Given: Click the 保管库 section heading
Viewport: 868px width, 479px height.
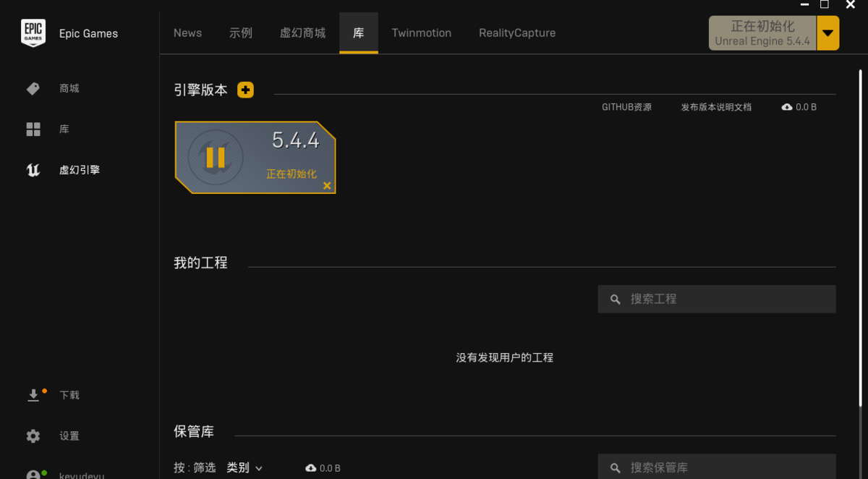Looking at the screenshot, I should [x=194, y=432].
